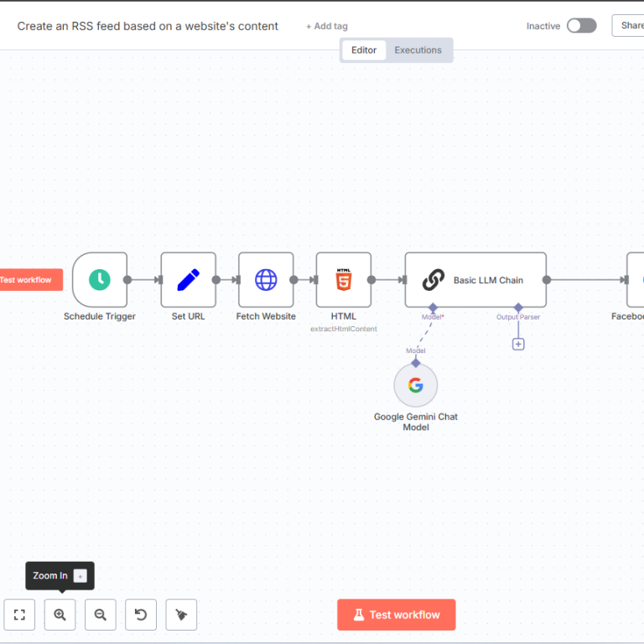The height and width of the screenshot is (644, 644).
Task: Click the 'Set URL' label
Action: click(188, 316)
